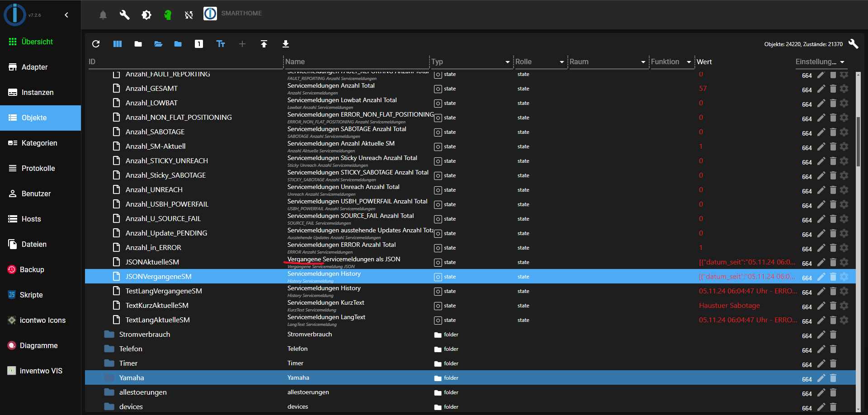
Task: Toggle the theme brightness icon
Action: 146,15
